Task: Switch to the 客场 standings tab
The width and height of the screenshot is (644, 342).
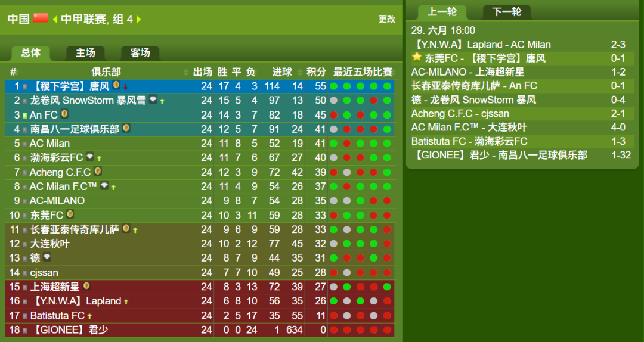Action: pos(140,53)
